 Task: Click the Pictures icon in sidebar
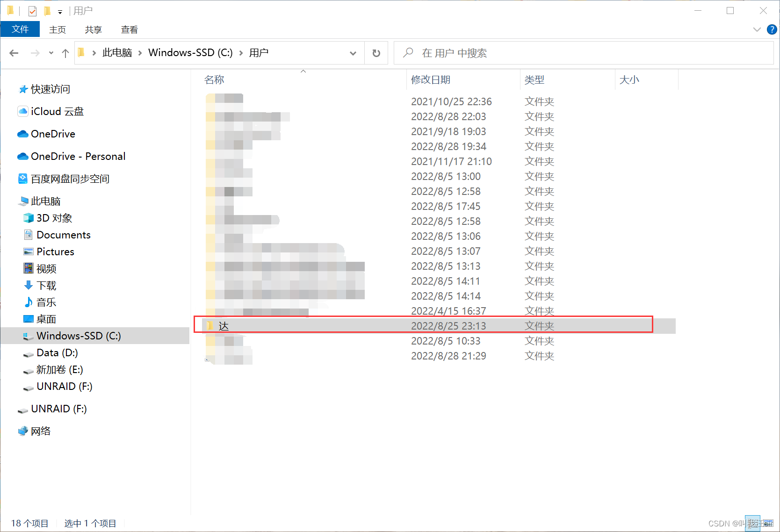(29, 252)
